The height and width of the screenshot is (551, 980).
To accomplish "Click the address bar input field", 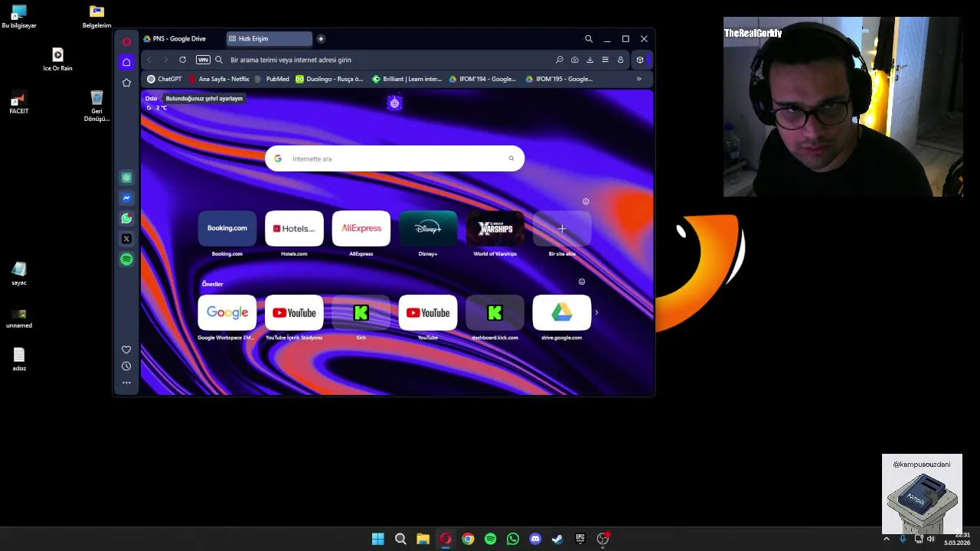I will pyautogui.click(x=387, y=60).
